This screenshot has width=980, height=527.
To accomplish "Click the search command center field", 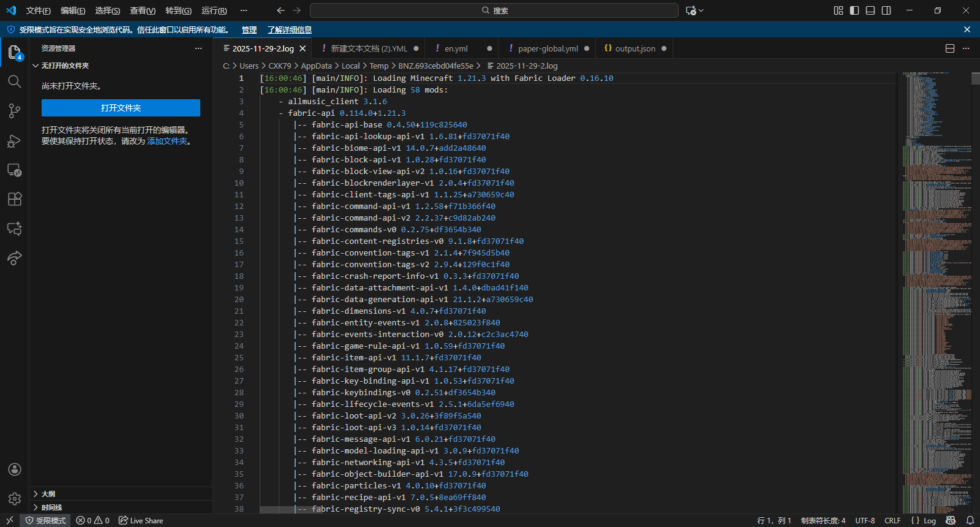I will pyautogui.click(x=494, y=10).
